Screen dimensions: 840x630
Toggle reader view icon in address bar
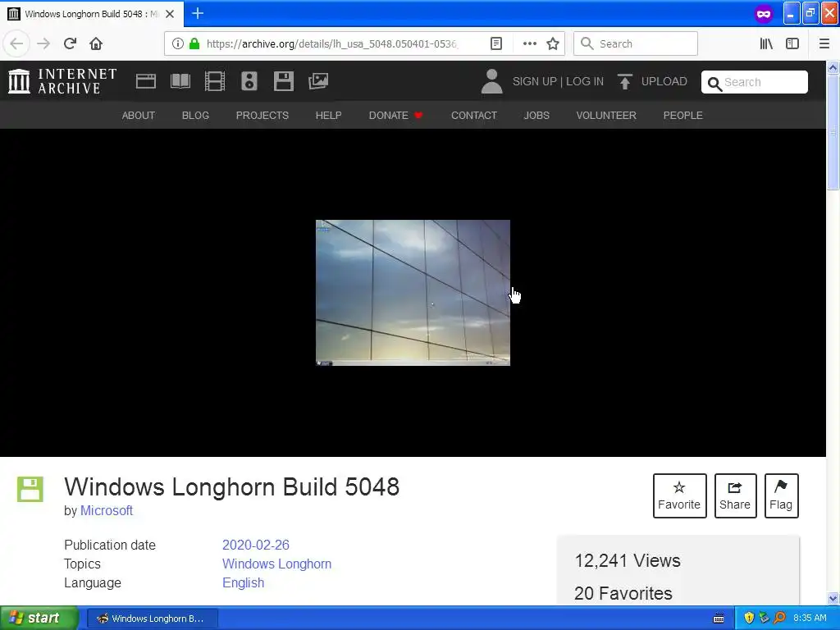click(496, 43)
